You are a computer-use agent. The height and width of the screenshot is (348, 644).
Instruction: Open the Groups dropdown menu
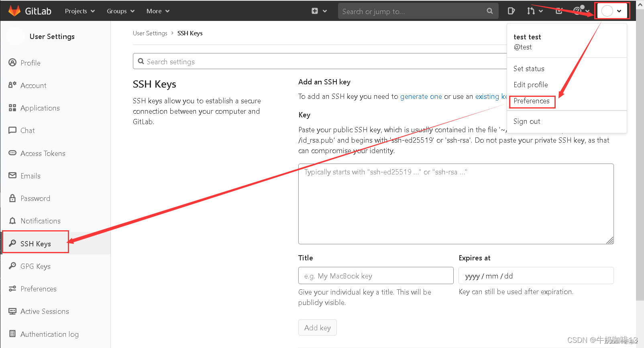[120, 11]
